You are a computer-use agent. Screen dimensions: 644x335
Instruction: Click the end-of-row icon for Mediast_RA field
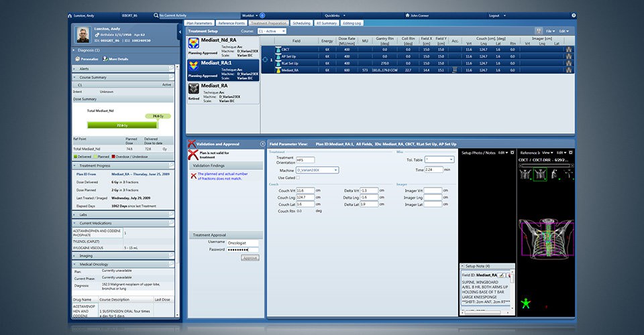[569, 70]
